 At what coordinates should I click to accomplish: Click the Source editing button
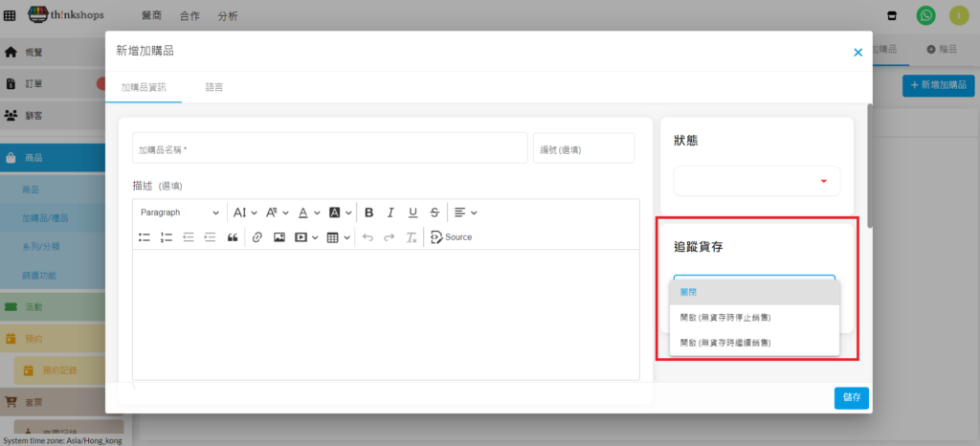tap(451, 237)
